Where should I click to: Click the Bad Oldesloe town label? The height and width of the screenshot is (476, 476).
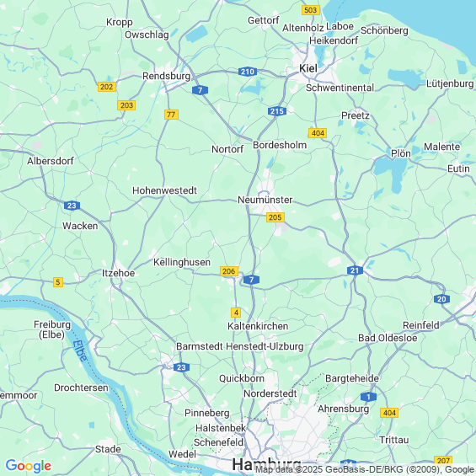(x=388, y=338)
